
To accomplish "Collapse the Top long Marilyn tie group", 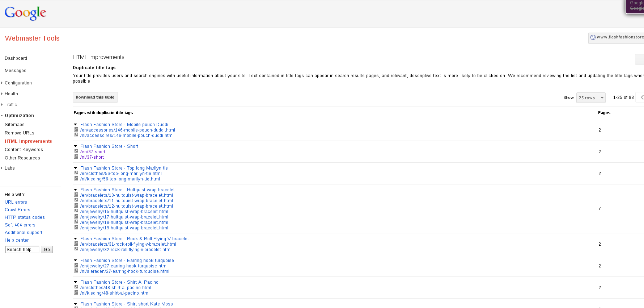I will [x=76, y=168].
